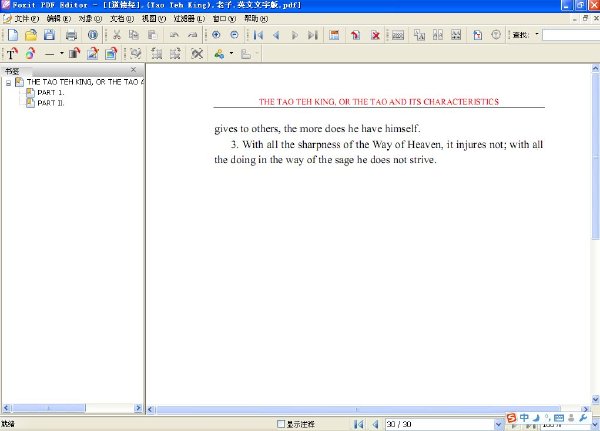Go to next page in toolbar

tap(294, 35)
